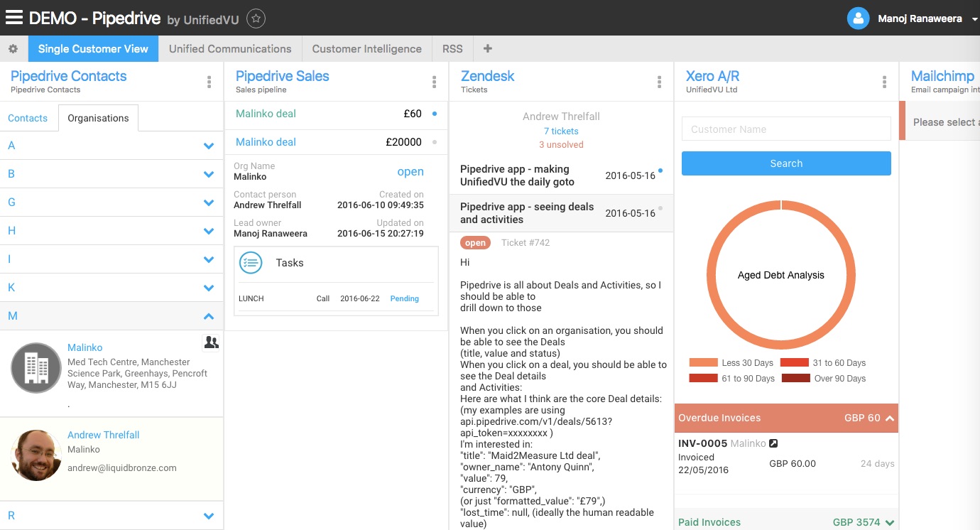Open the hamburger menu
The height and width of the screenshot is (530, 980).
pos(14,18)
